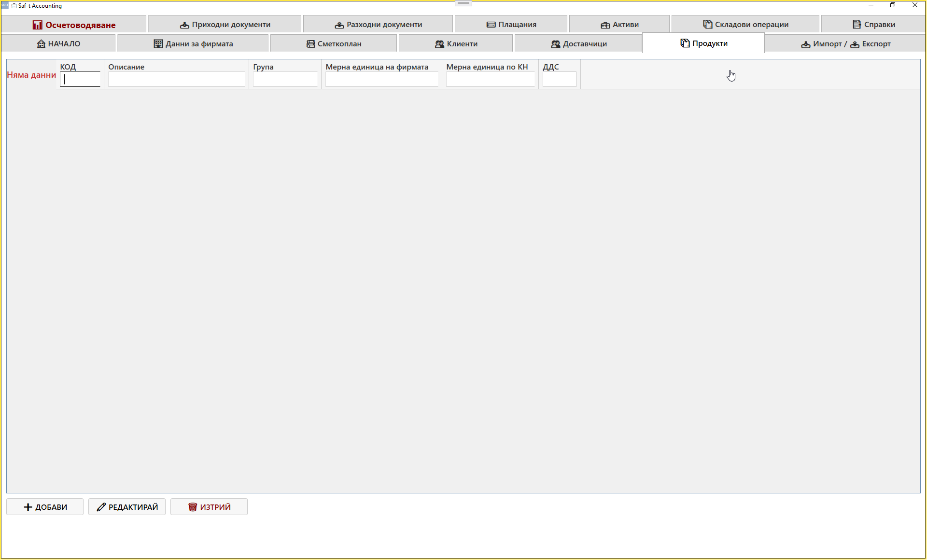Click the Експорт upload icon
The width and height of the screenshot is (927, 560).
click(855, 44)
